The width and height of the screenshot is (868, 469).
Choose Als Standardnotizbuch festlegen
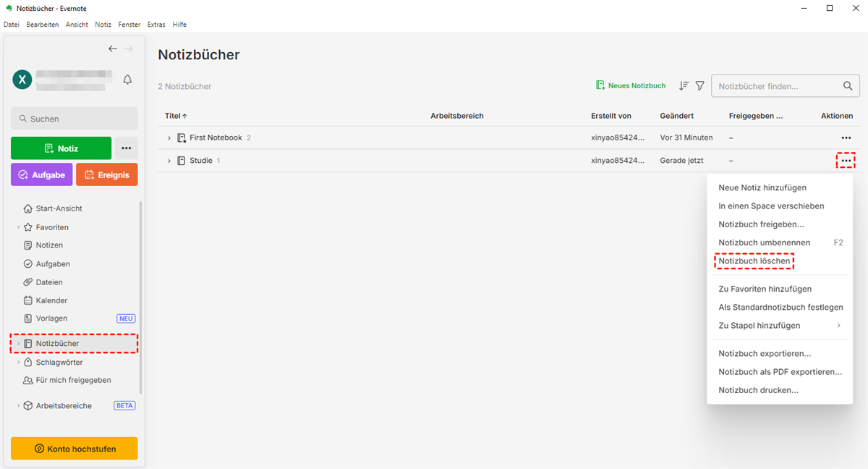780,307
